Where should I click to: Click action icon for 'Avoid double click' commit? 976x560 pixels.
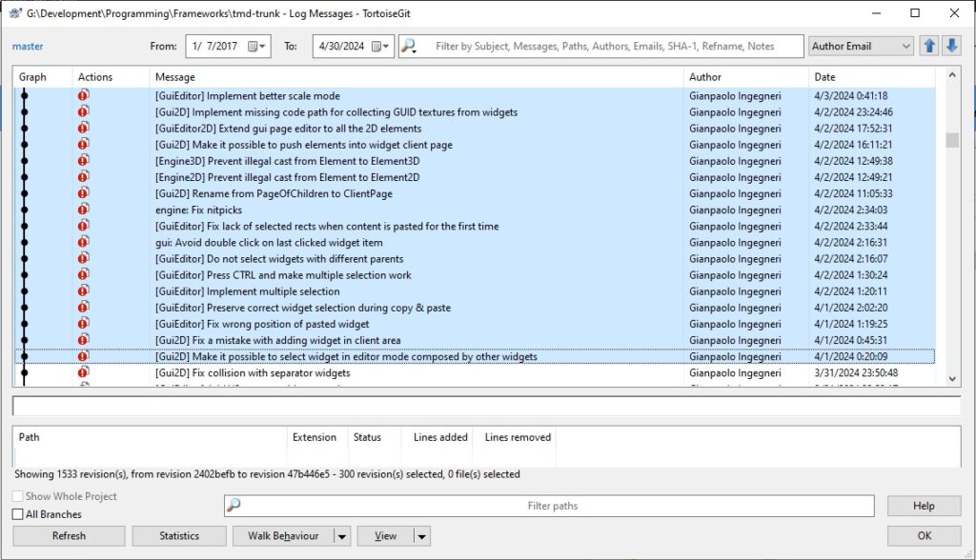coord(84,242)
